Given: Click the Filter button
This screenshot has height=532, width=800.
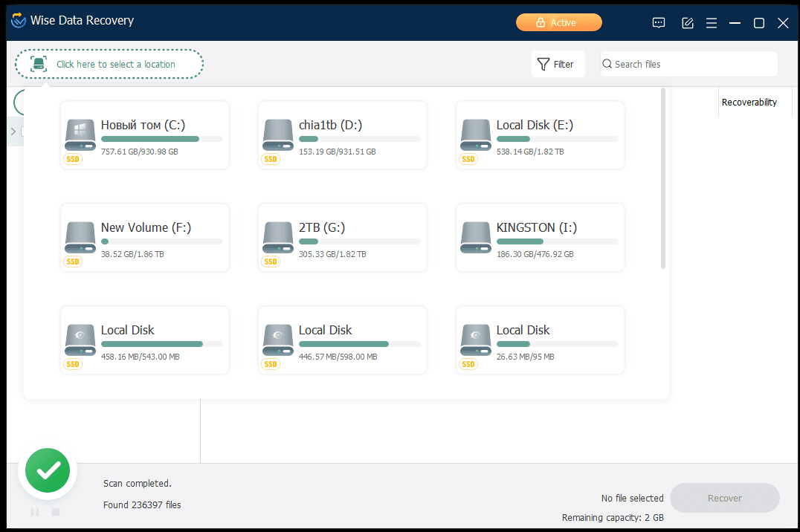Looking at the screenshot, I should tap(558, 64).
